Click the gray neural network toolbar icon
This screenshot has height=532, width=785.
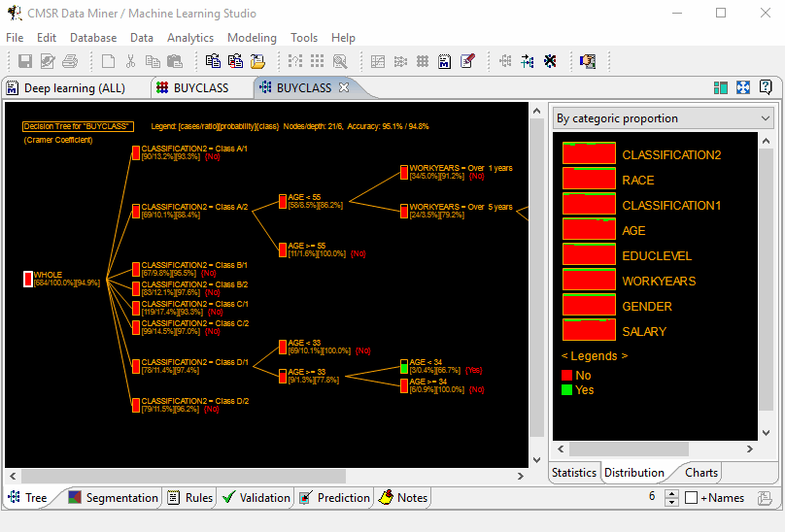click(x=400, y=61)
